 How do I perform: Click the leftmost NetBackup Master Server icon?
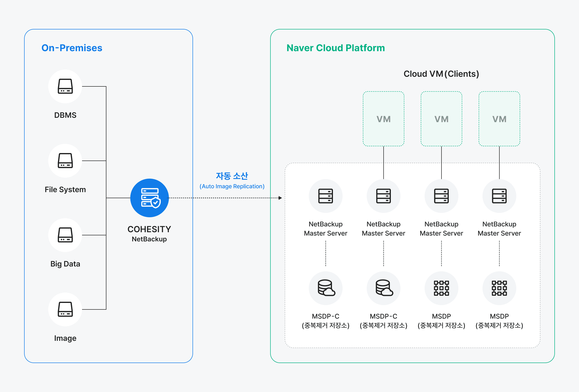[326, 196]
